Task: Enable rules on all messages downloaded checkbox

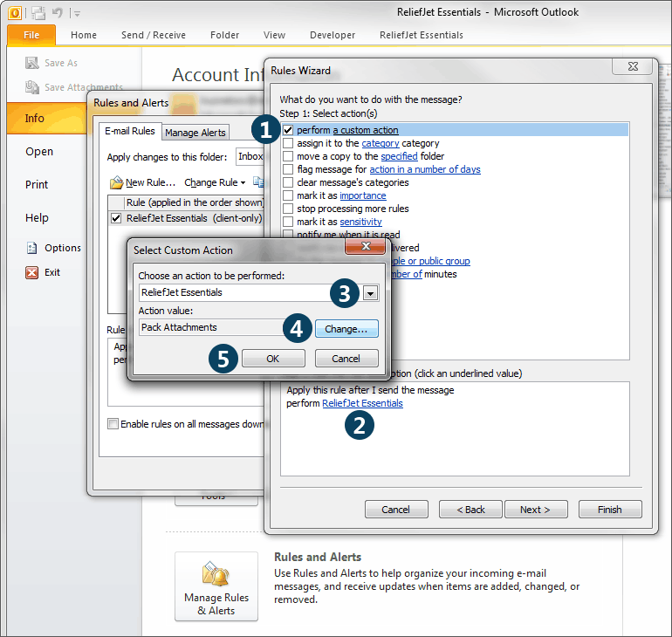Action: pos(113,424)
